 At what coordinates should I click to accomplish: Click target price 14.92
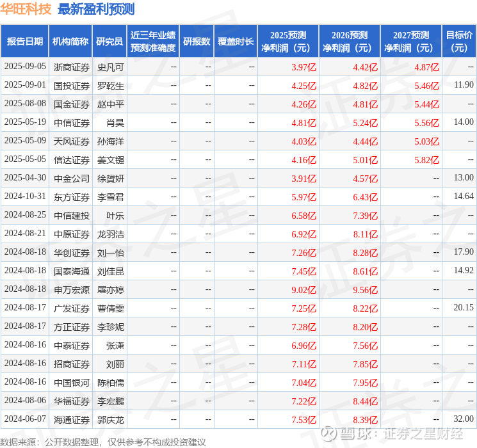pyautogui.click(x=464, y=270)
